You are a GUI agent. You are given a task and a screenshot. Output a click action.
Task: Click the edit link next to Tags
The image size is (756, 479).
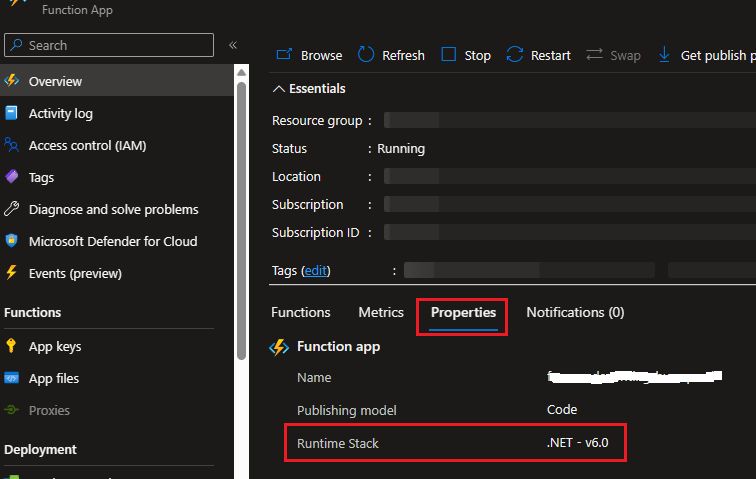315,271
